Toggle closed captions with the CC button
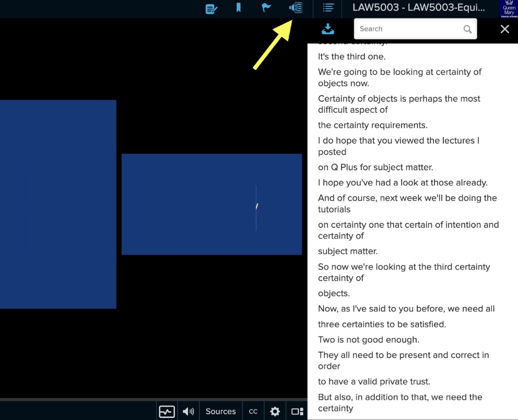The width and height of the screenshot is (518, 420). pyautogui.click(x=253, y=411)
